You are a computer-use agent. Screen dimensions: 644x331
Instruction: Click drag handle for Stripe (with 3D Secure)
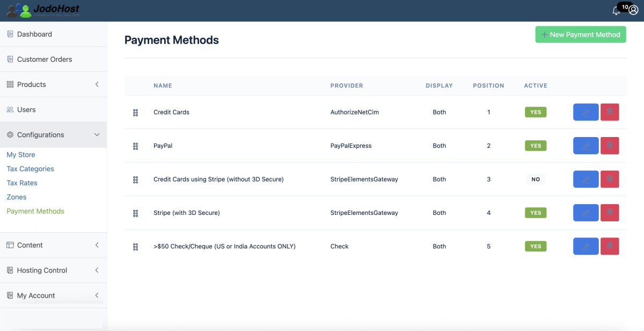point(135,213)
